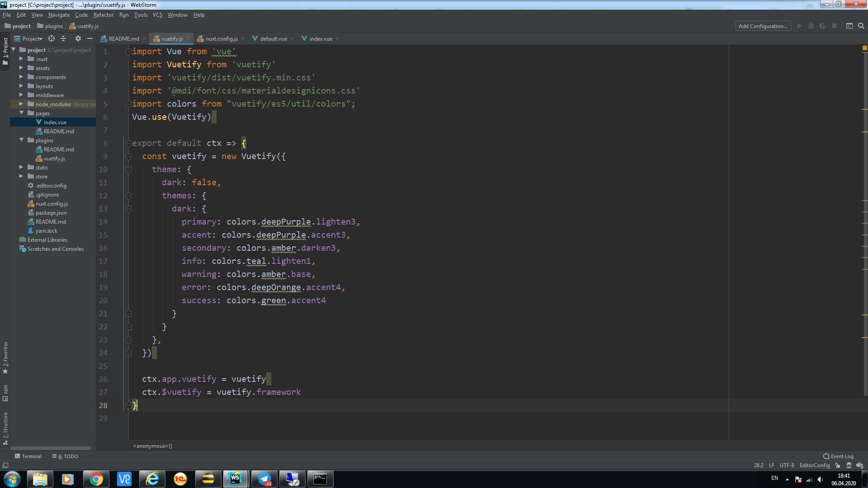This screenshot has width=868, height=488.
Task: Click Add Configuration button
Action: 763,26
